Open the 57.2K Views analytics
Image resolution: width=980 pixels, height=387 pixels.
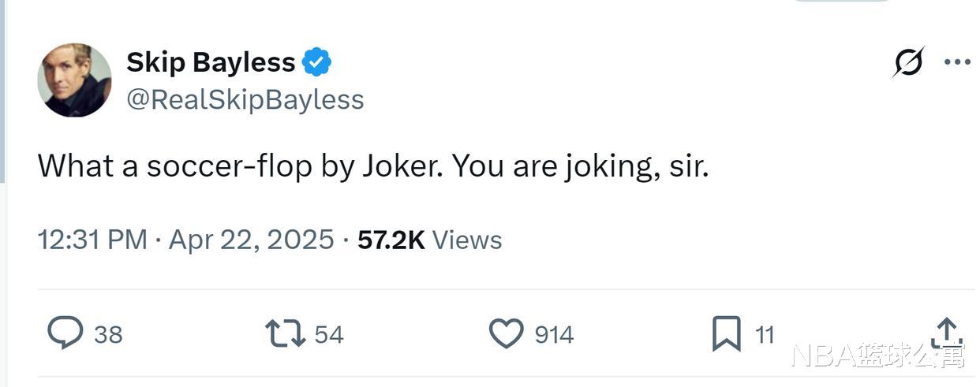coord(429,240)
